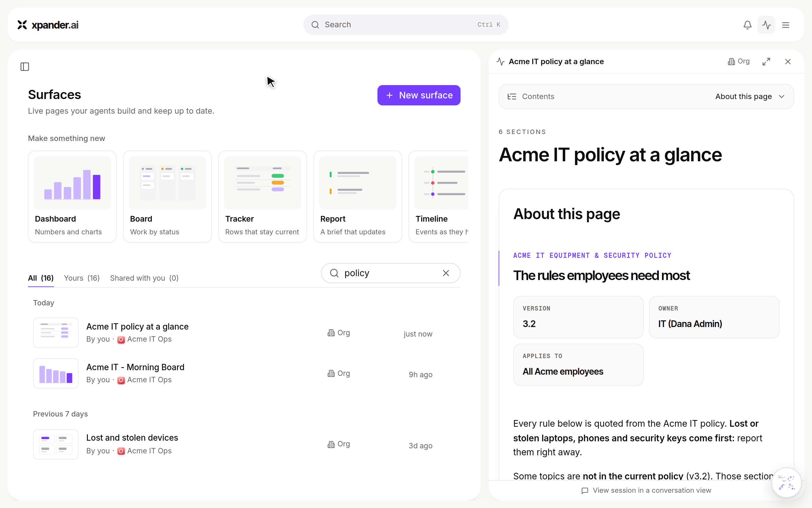The height and width of the screenshot is (508, 812).
Task: Click Org label on Acme IT policy row
Action: [338, 333]
